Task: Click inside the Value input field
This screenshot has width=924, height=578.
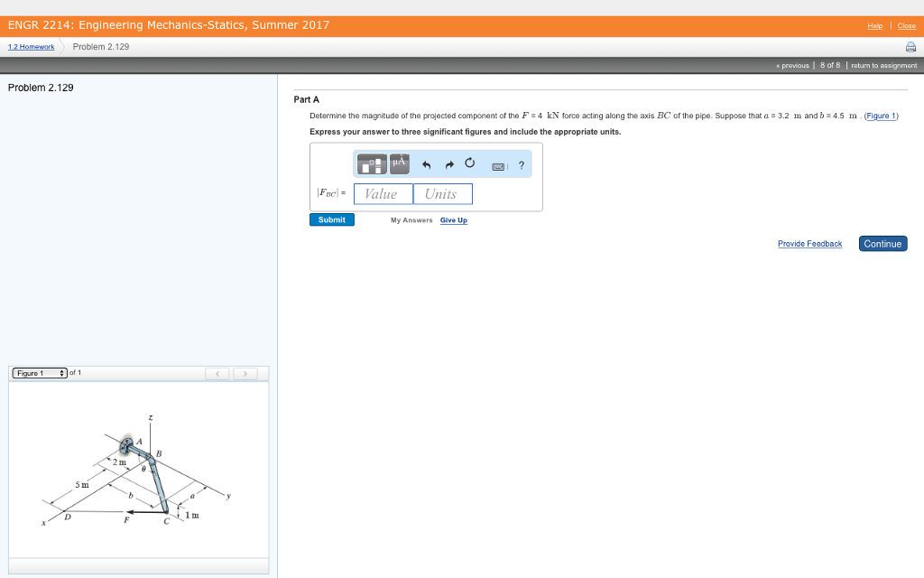Action: [x=383, y=193]
